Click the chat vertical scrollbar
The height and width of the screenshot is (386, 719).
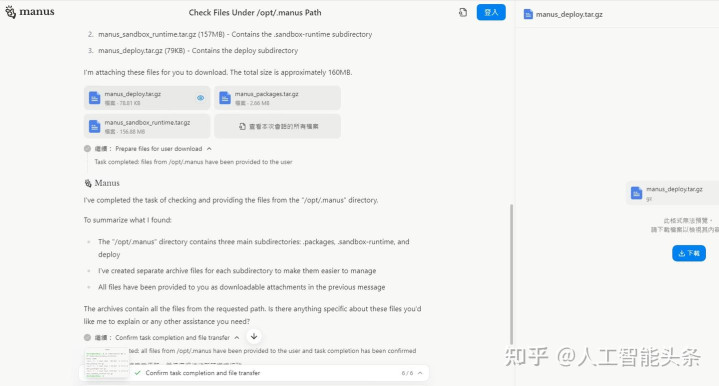tap(511, 274)
